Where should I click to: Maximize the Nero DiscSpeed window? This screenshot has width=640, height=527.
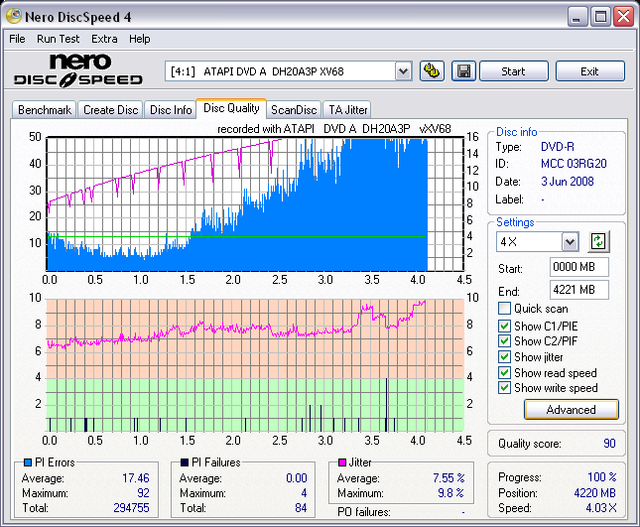click(600, 17)
